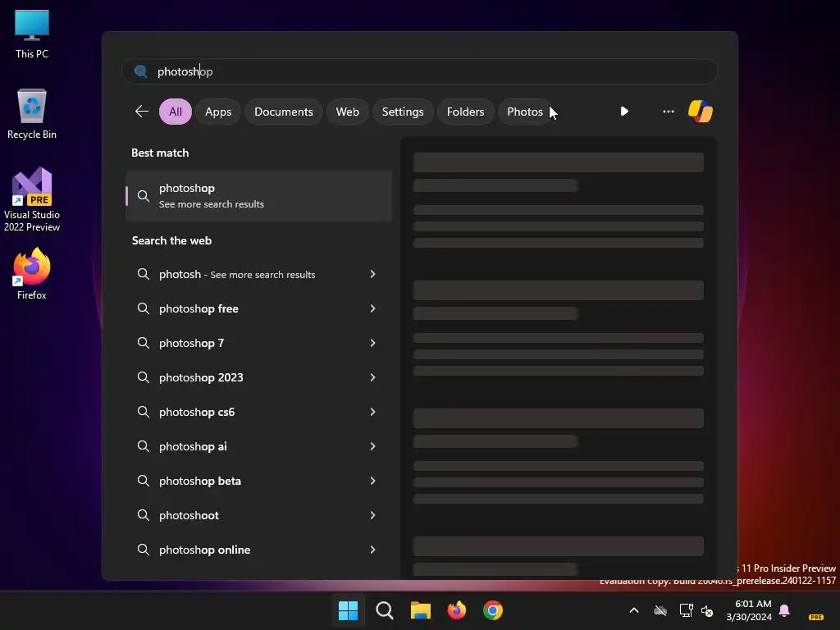This screenshot has height=630, width=840.
Task: Expand the 'photoshop free' result chevron
Action: pos(373,308)
